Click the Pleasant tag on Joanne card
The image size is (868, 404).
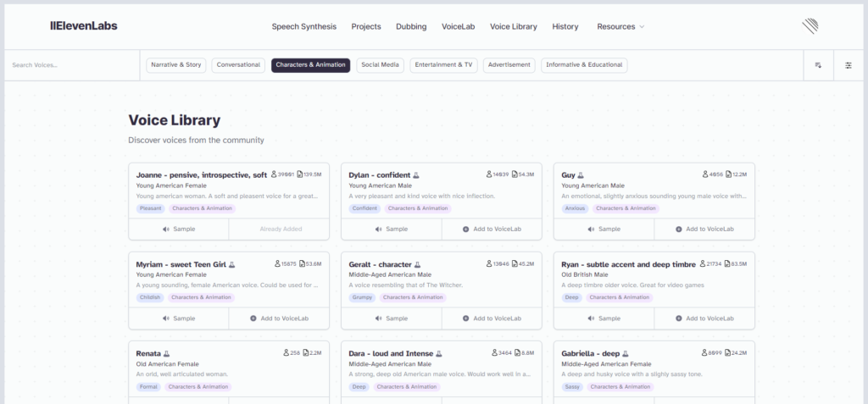pyautogui.click(x=151, y=208)
